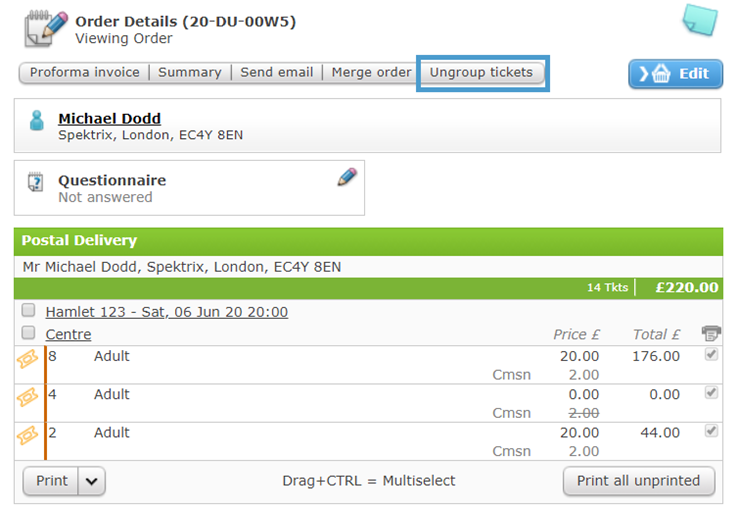Toggle printed checkbox on 8 Adult row
This screenshot has height=510, width=739.
[x=711, y=354]
